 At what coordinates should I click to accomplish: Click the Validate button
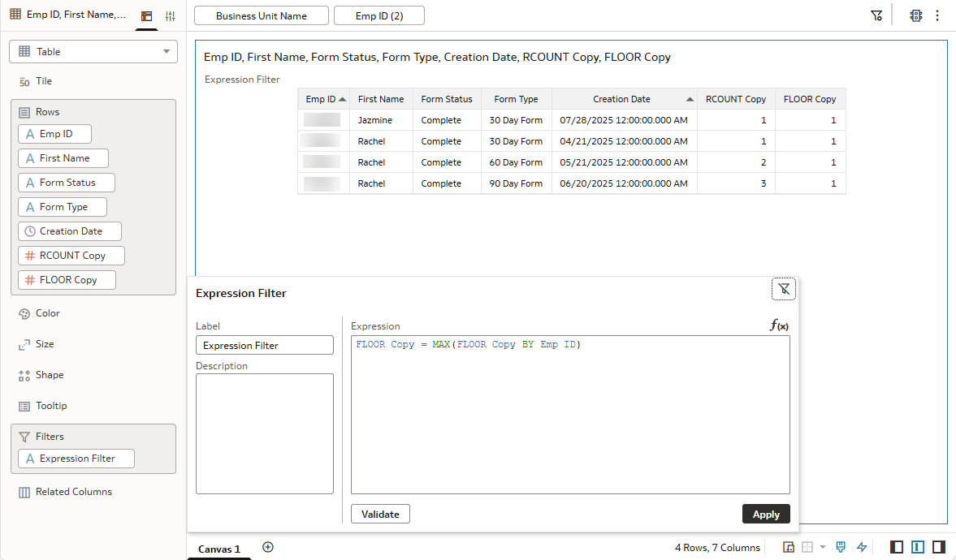pos(380,514)
